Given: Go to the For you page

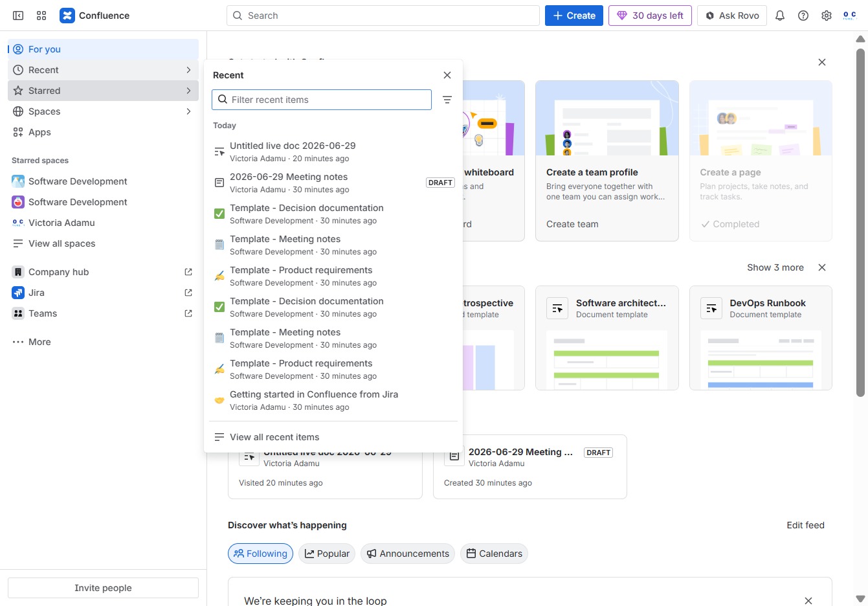Looking at the screenshot, I should point(104,49).
